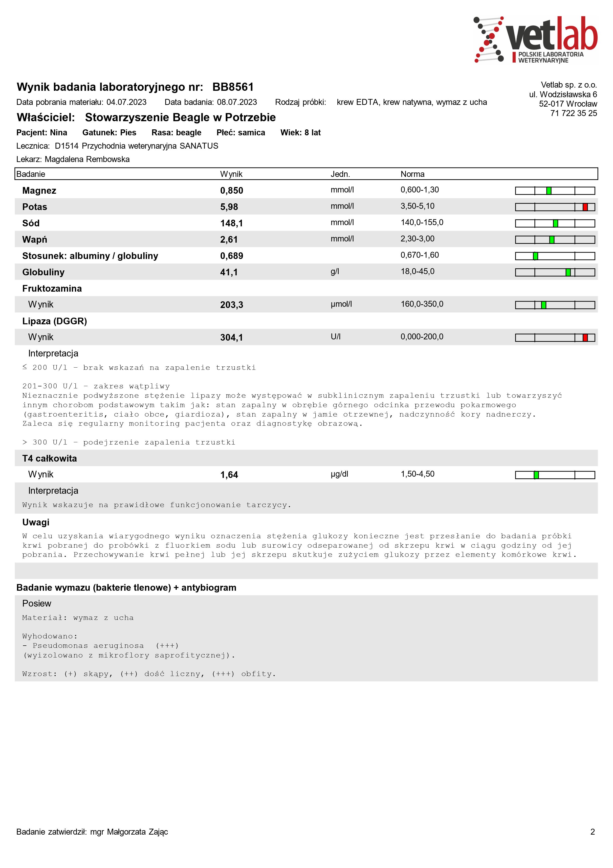The image size is (613, 868).
Task: Click the T4 całkowita result 1,64
Action: 229,475
